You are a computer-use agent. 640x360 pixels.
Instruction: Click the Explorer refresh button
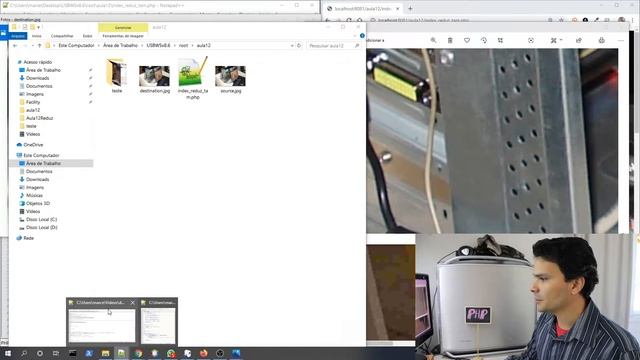pos(299,46)
